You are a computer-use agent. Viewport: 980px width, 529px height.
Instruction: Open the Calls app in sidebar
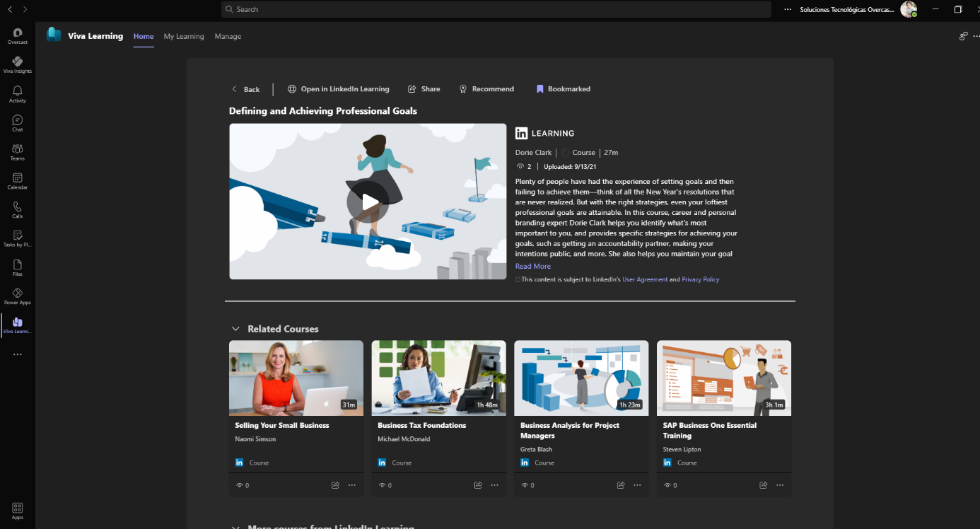tap(18, 210)
